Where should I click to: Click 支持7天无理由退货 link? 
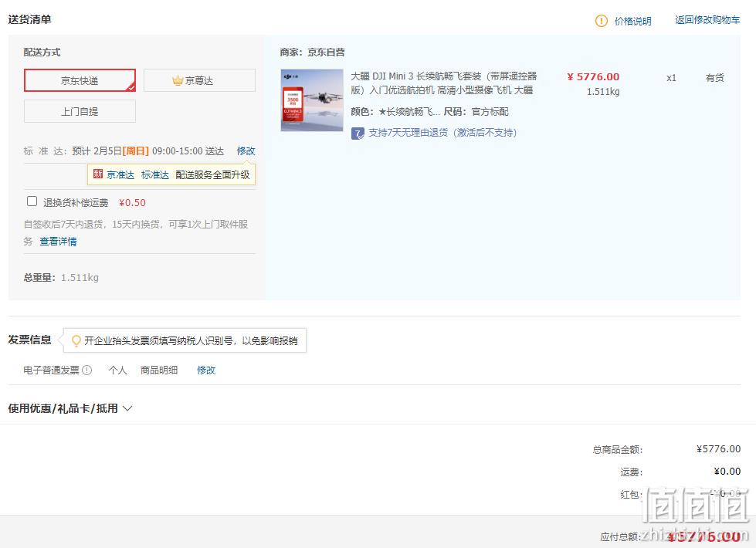coord(442,133)
